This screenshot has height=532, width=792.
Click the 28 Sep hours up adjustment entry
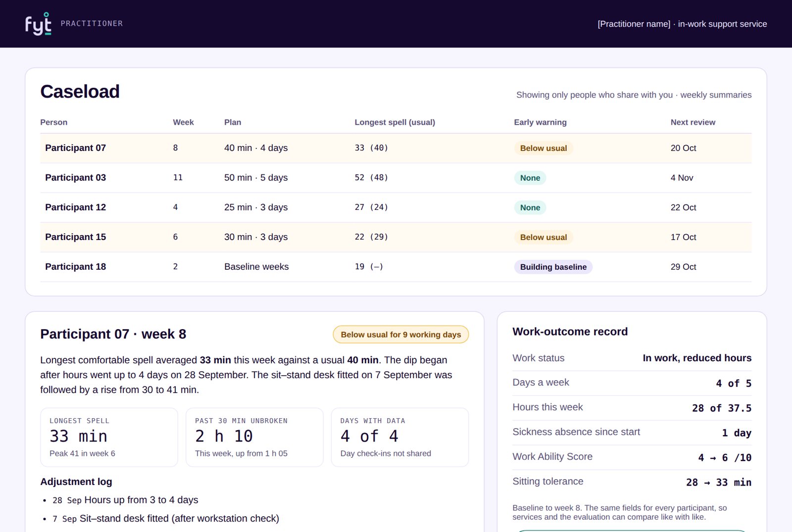[x=125, y=500]
